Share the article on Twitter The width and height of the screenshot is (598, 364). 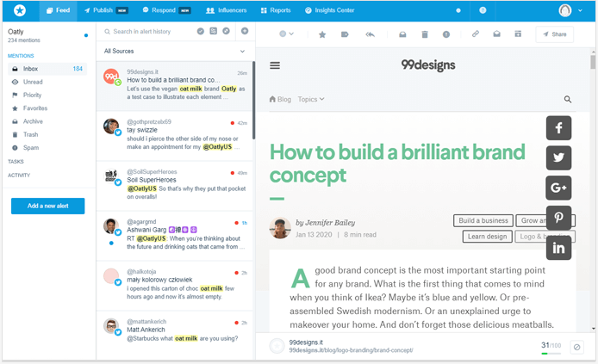tap(558, 157)
